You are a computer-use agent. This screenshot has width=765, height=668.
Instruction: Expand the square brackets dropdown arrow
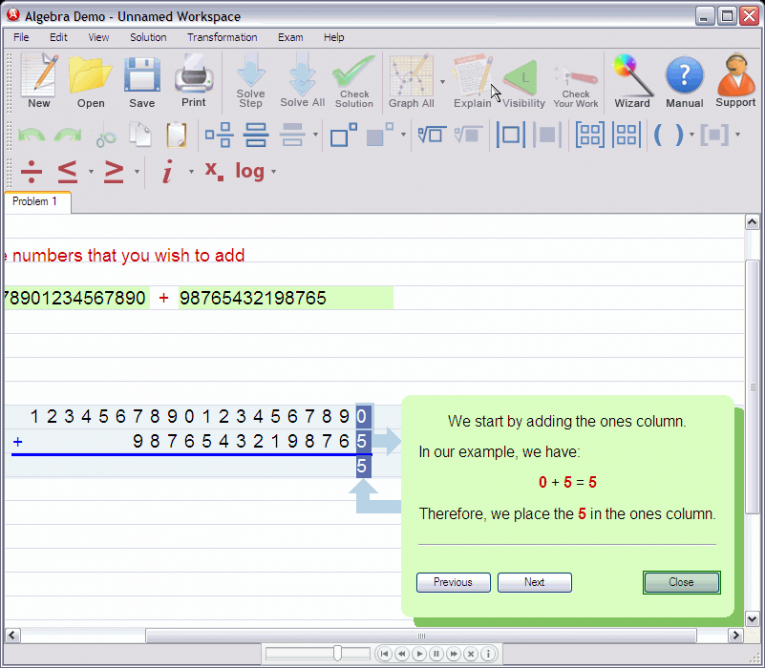click(737, 135)
